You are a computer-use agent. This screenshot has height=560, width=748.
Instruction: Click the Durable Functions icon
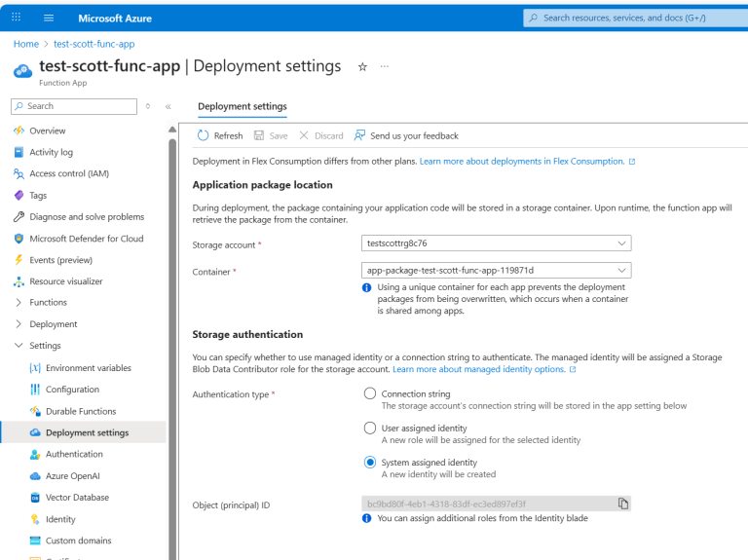point(35,411)
